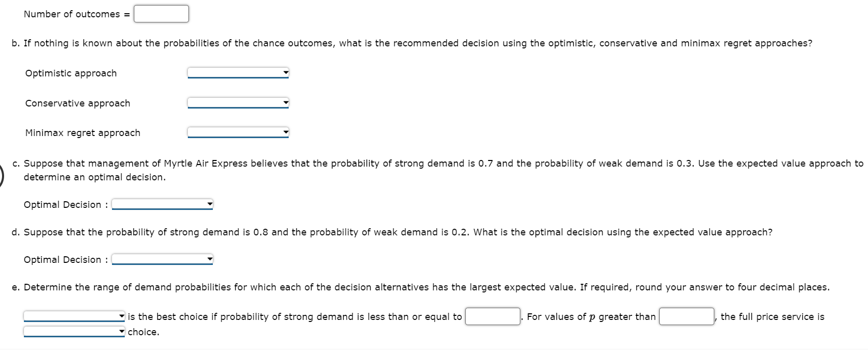Click the arrow on the second part e dropdown
The height and width of the screenshot is (350, 868).
coord(121,331)
